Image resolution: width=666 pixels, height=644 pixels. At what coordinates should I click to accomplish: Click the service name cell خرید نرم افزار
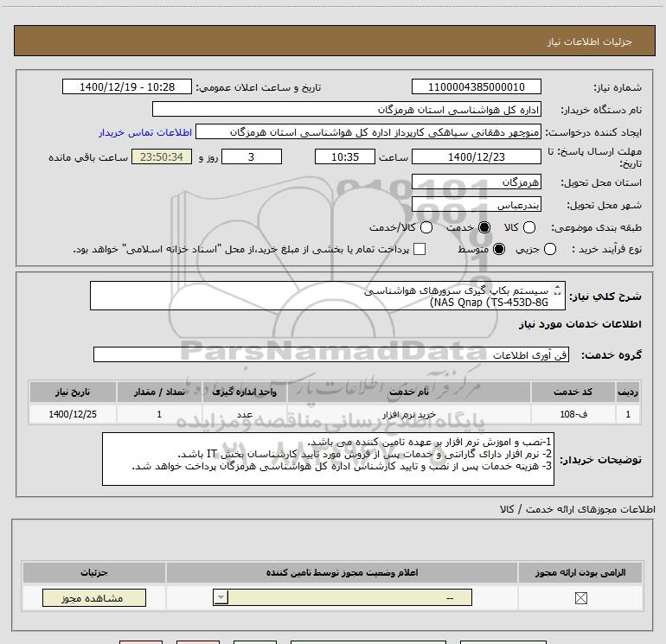coord(408,414)
